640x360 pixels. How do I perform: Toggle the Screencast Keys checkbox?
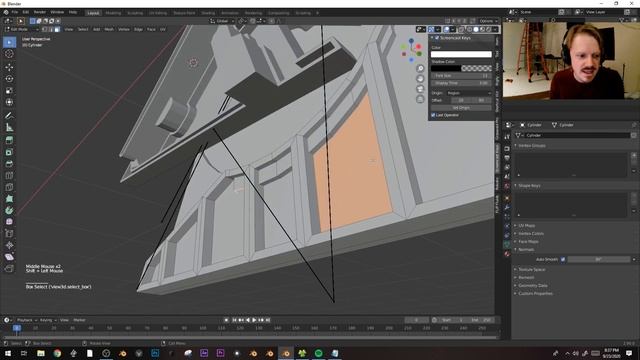pos(437,38)
